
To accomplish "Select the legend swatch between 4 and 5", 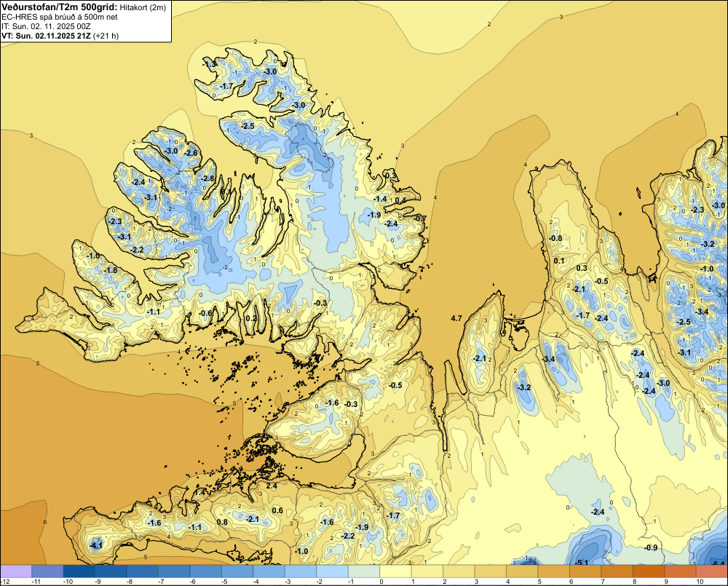I will pyautogui.click(x=522, y=571).
